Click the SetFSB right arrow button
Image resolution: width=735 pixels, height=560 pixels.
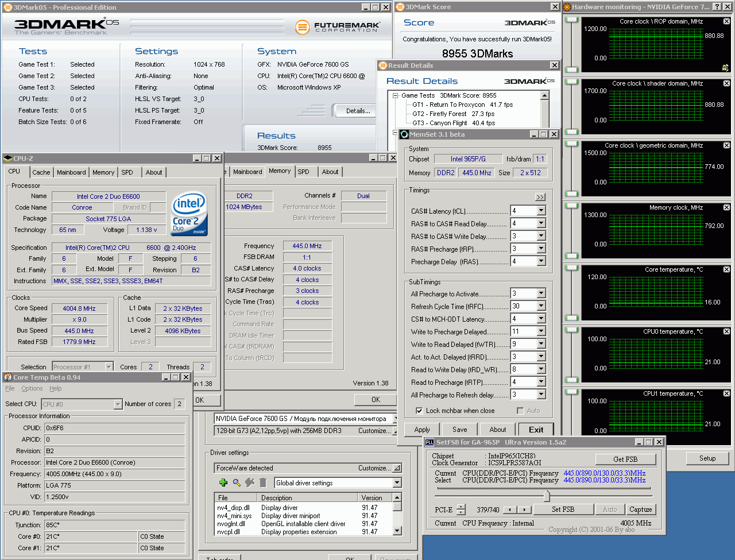point(524,509)
